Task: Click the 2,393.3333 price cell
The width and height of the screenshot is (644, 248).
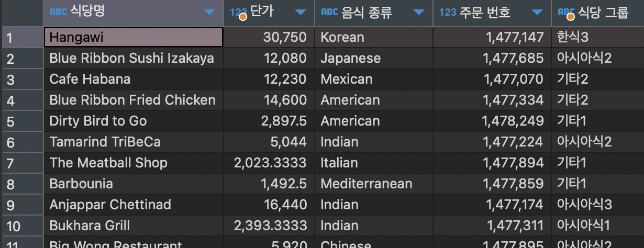Action: tap(269, 226)
